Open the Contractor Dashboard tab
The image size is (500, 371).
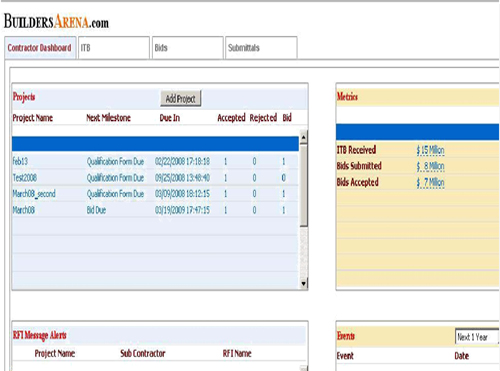pos(40,48)
